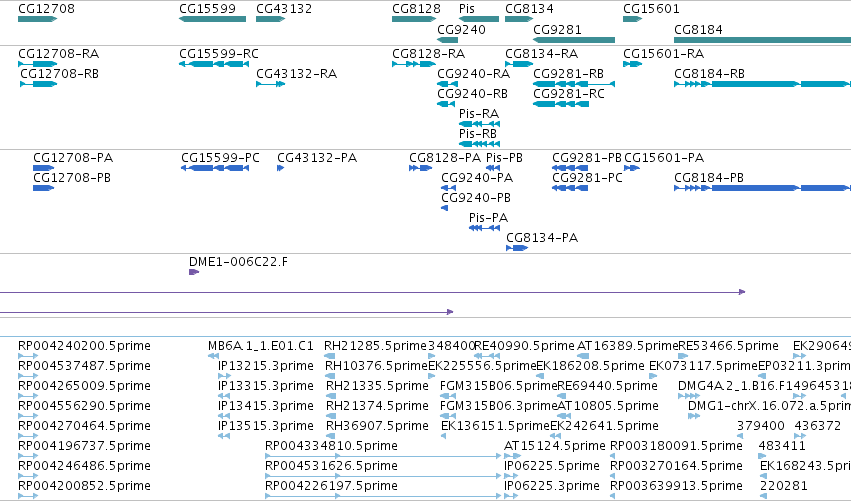Viewport: 851px width, 501px height.
Task: Click EST RP004200852.5prime label
Action: [84, 486]
